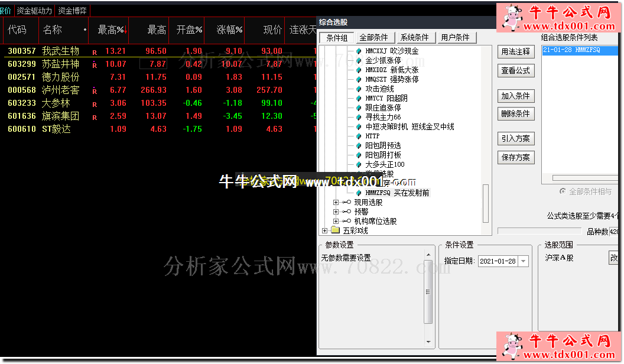Select the 中短决策时机 短线金叉中线 item
624x364 pixels.
click(x=410, y=126)
